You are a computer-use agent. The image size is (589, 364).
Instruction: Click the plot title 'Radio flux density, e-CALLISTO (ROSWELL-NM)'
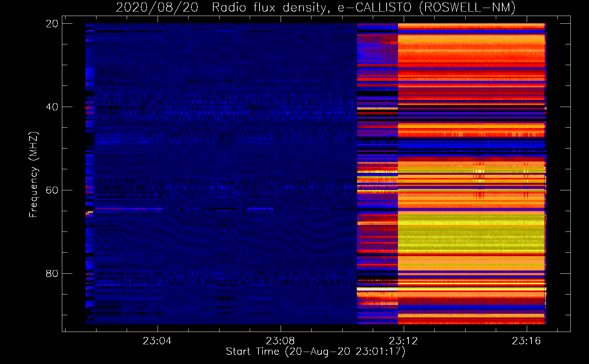point(364,7)
